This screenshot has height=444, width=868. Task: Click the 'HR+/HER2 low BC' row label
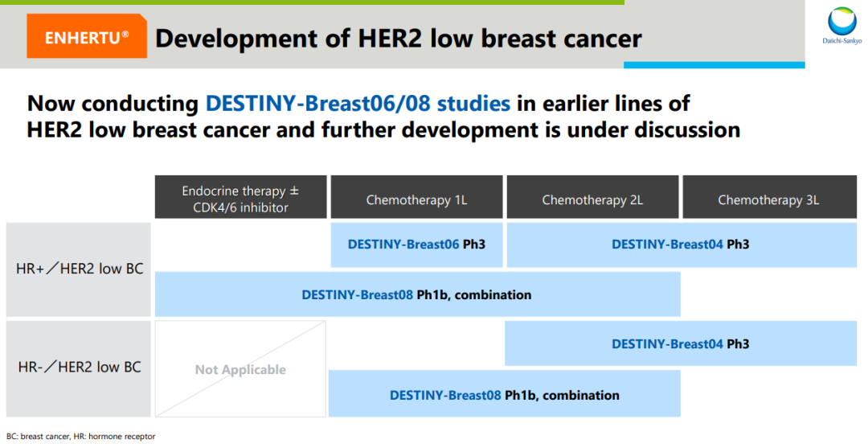[x=79, y=269]
